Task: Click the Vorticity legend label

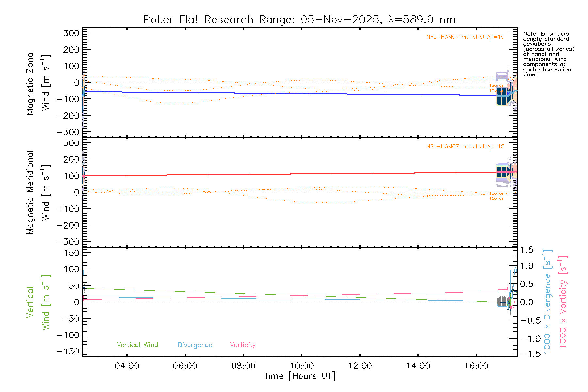Action: [242, 345]
